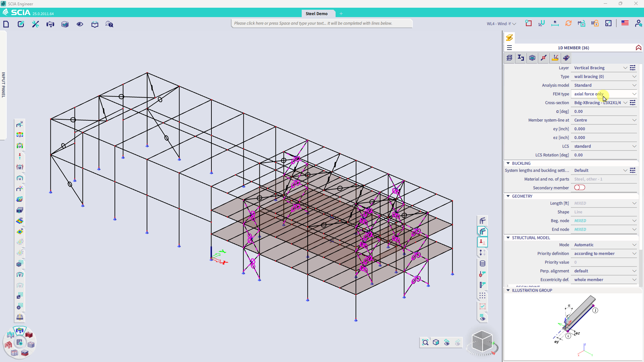The width and height of the screenshot is (644, 362).
Task: Click the plus to open a new project tab
Action: 341,13
